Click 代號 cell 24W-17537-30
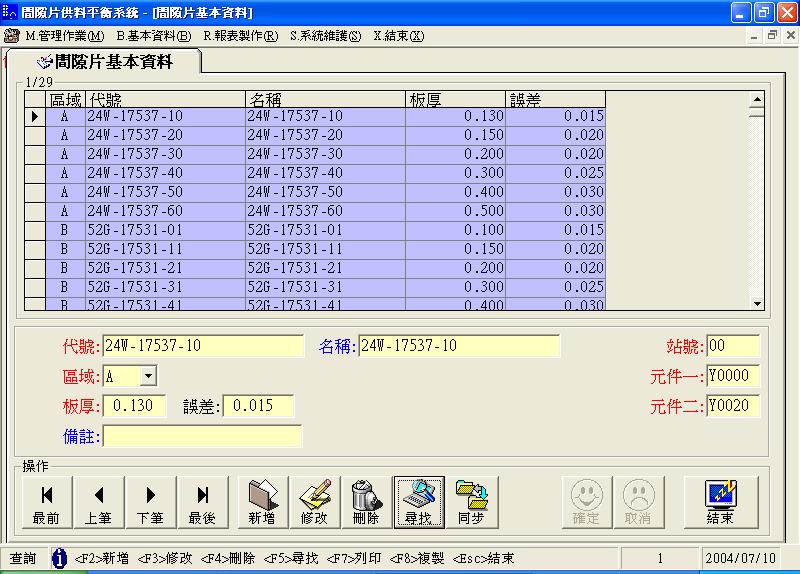800x574 pixels. point(165,154)
